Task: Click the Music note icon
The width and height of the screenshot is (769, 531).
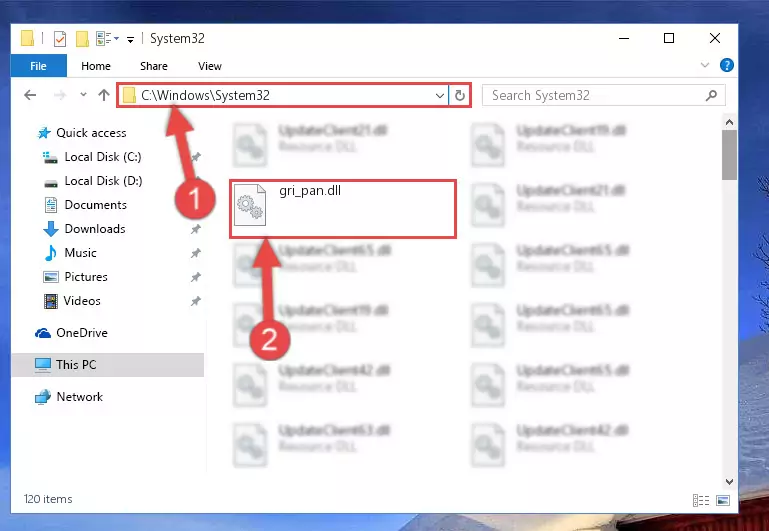Action: pos(50,253)
